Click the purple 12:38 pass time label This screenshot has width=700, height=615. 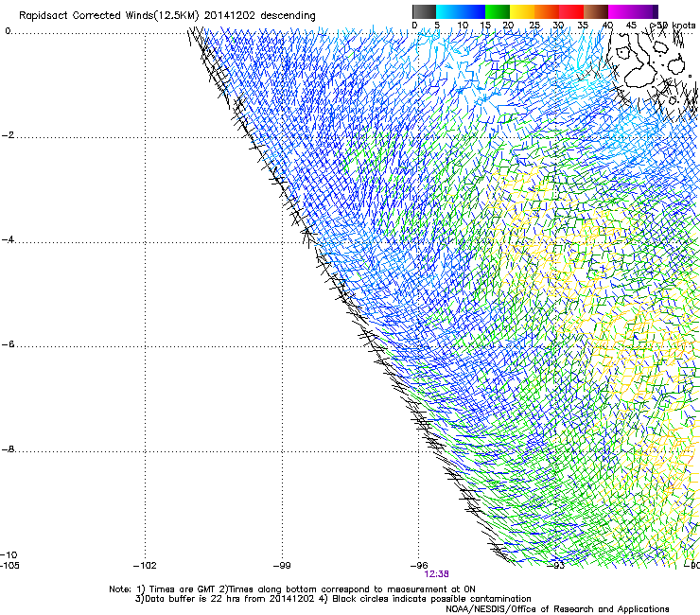437,574
